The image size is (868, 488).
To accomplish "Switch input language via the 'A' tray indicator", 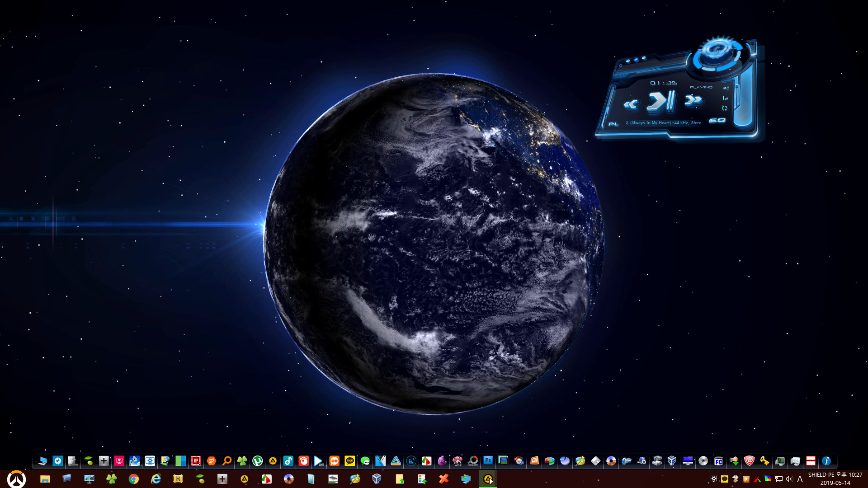I will point(800,479).
